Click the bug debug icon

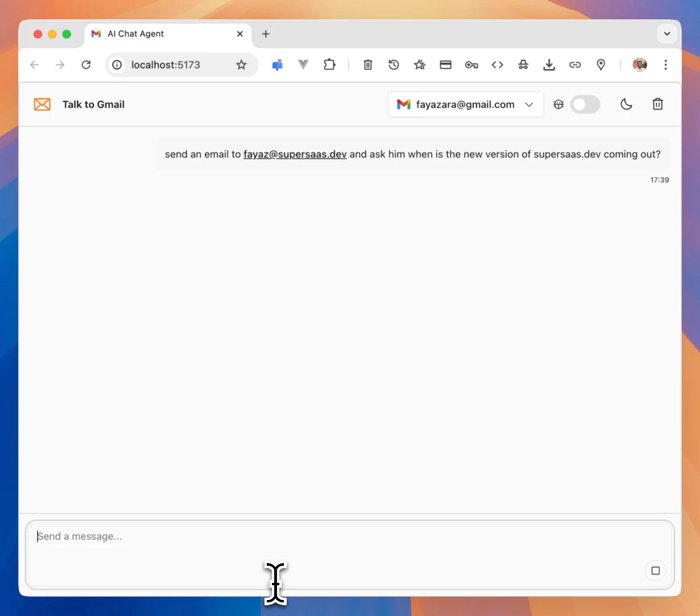click(559, 104)
